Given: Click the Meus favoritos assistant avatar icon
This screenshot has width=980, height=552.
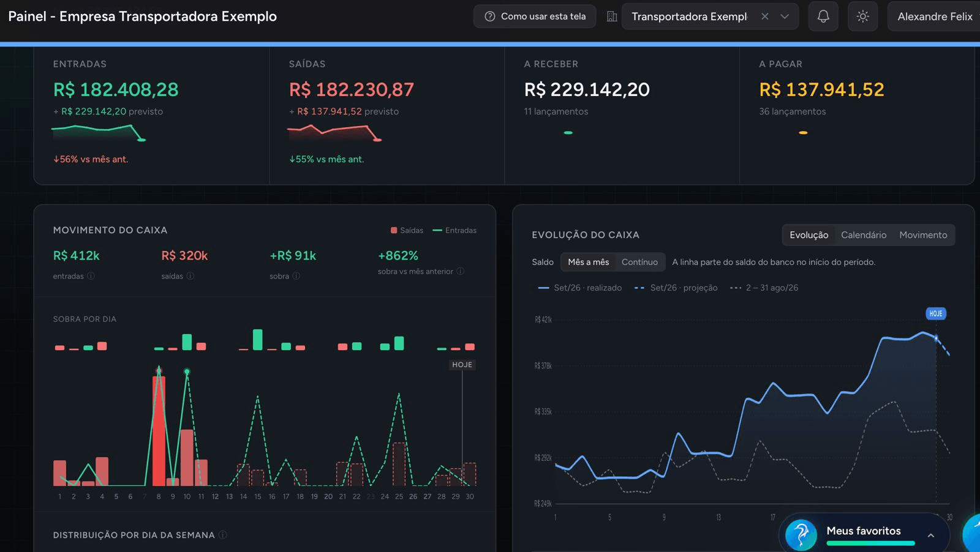Looking at the screenshot, I should click(x=801, y=534).
